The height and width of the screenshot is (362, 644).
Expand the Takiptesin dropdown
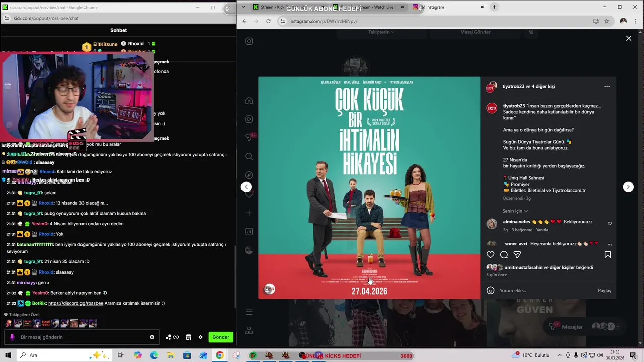[x=381, y=32]
